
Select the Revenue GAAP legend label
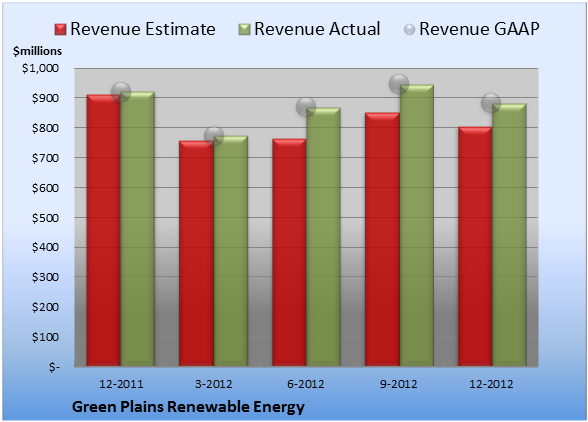(479, 29)
